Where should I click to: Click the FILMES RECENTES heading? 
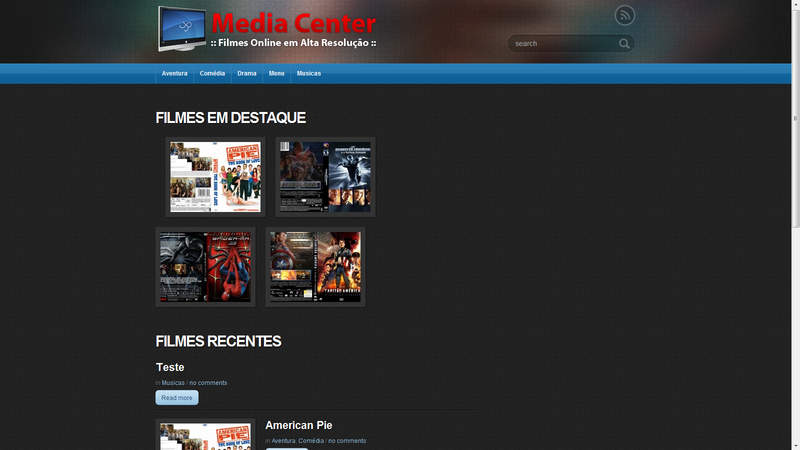coord(218,341)
